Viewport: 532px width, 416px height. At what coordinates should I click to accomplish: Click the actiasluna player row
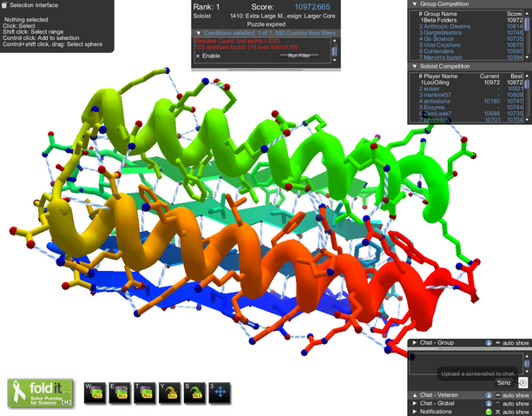tap(470, 101)
